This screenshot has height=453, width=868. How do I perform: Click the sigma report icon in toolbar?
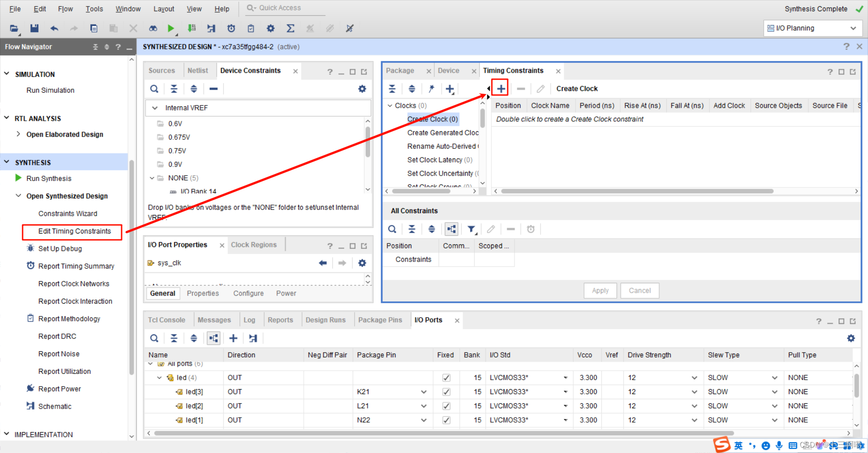click(291, 29)
